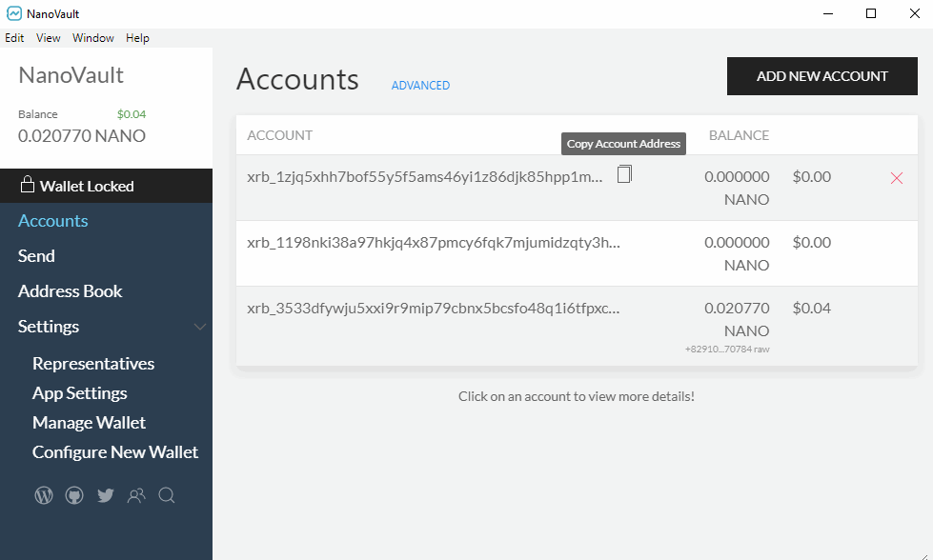
Task: Open the Edit menu
Action: pyautogui.click(x=14, y=38)
